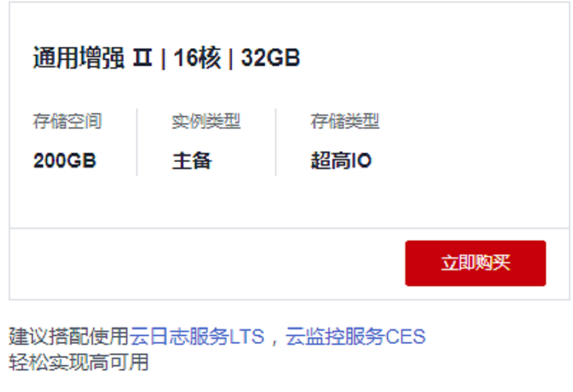Screen dimensions: 573x392
Task: Select the 200GB storage value
Action: tap(65, 160)
